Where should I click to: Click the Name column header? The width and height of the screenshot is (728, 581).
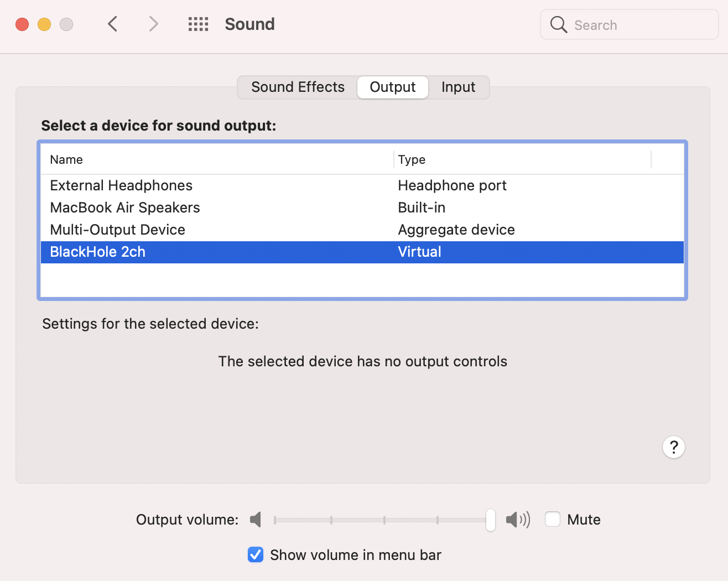click(66, 159)
